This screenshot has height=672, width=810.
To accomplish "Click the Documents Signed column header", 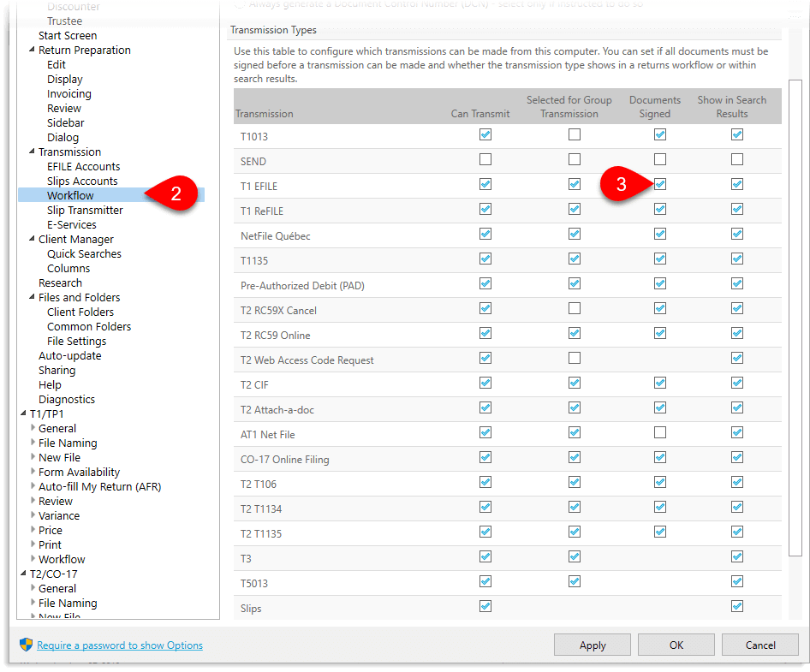I will point(654,107).
